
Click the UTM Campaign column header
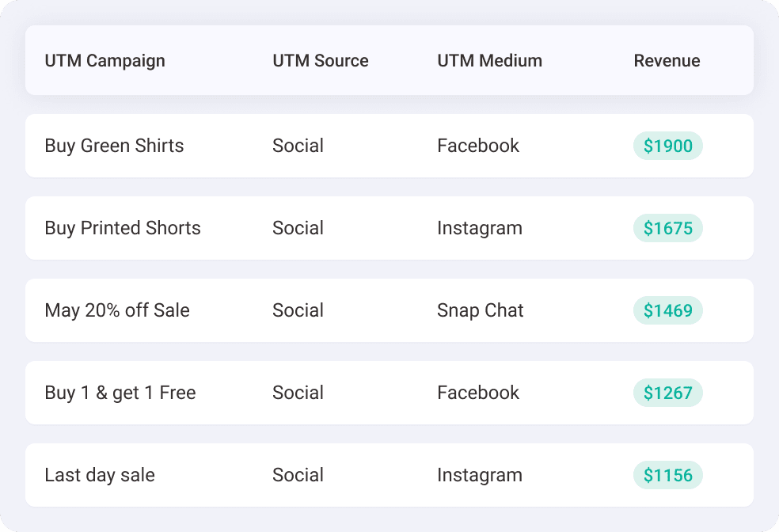[x=104, y=61]
